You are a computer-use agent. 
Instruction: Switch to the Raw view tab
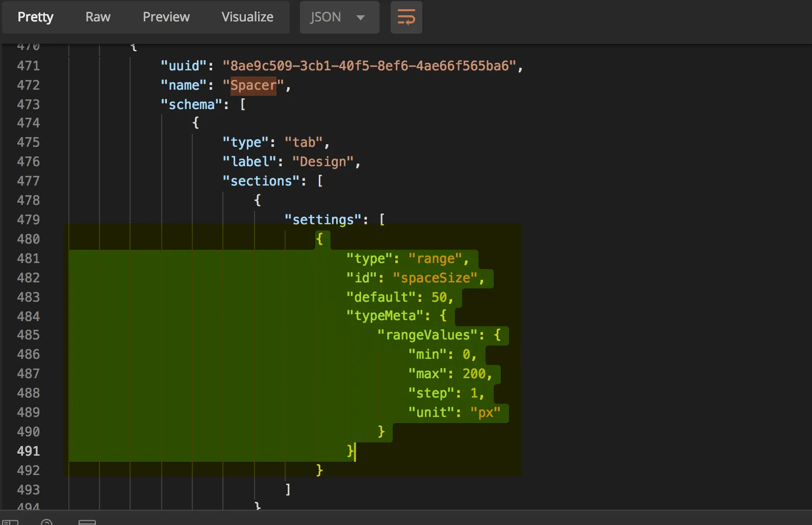(98, 17)
